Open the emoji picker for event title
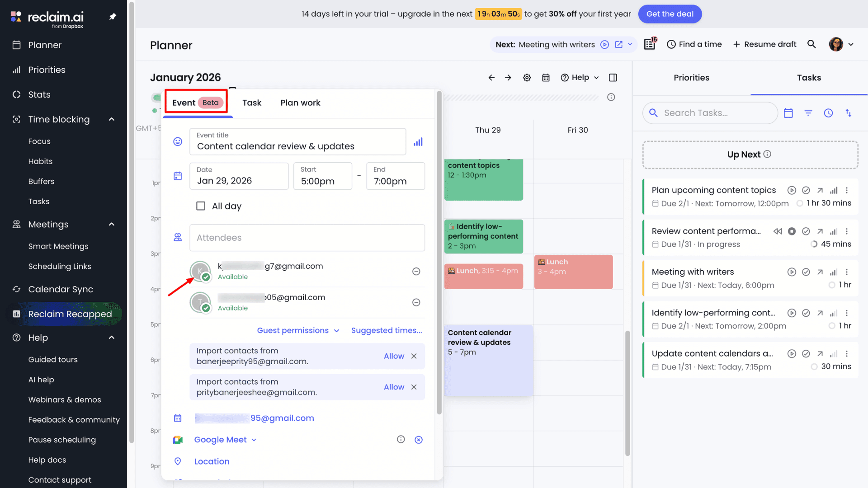Screen dimensions: 868x488 pos(178,142)
